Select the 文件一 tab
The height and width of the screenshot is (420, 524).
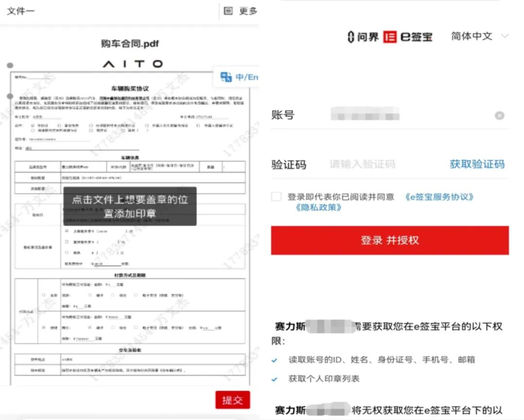pyautogui.click(x=20, y=11)
